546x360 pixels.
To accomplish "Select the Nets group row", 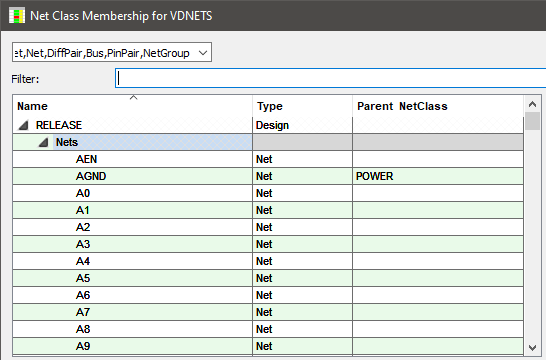I will [x=268, y=142].
